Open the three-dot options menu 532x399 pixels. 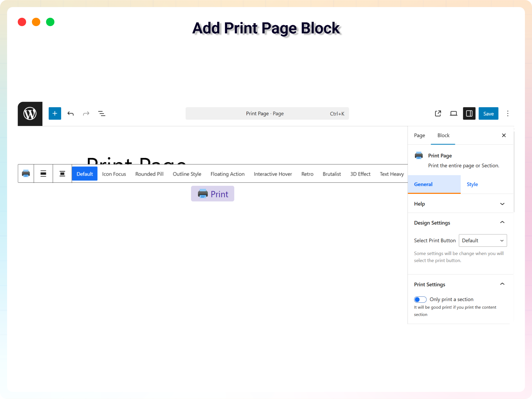click(508, 113)
